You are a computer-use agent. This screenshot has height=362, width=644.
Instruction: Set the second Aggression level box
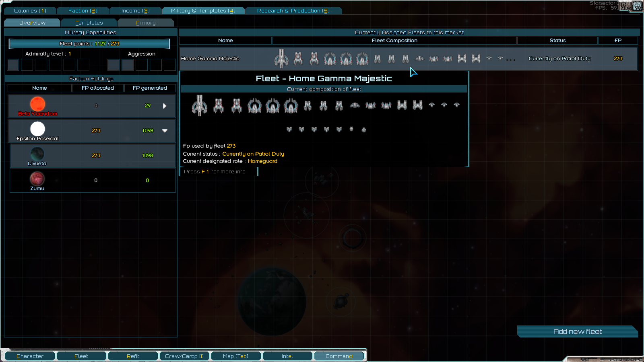(128, 65)
